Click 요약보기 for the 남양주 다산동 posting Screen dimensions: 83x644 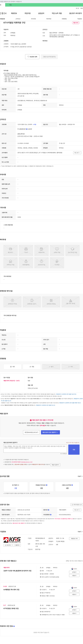point(74,572)
